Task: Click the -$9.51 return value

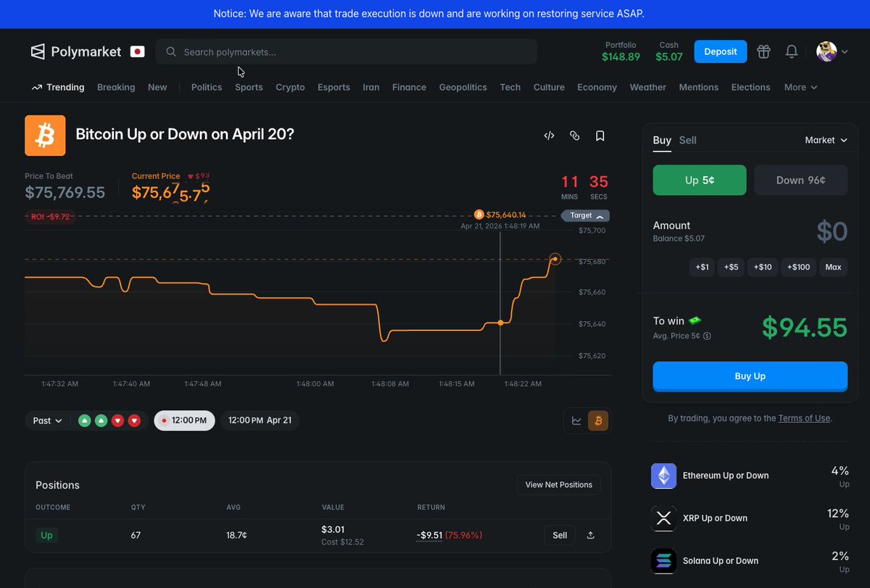Action: [x=429, y=535]
